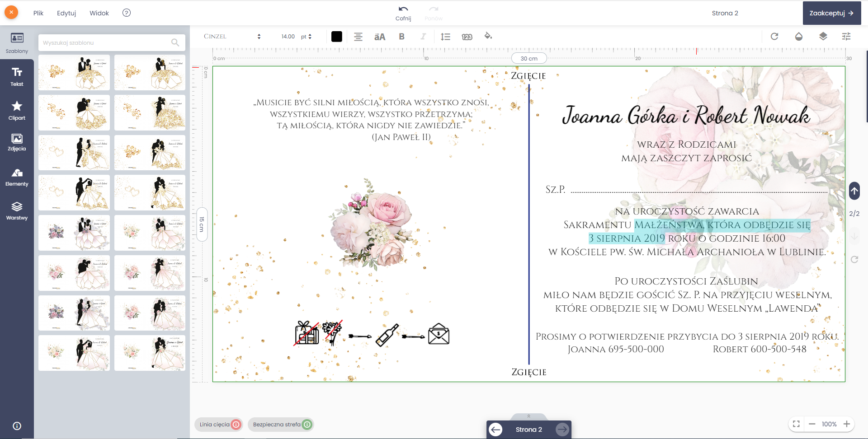Image resolution: width=868 pixels, height=439 pixels.
Task: Open the black text color swatch
Action: pos(337,37)
